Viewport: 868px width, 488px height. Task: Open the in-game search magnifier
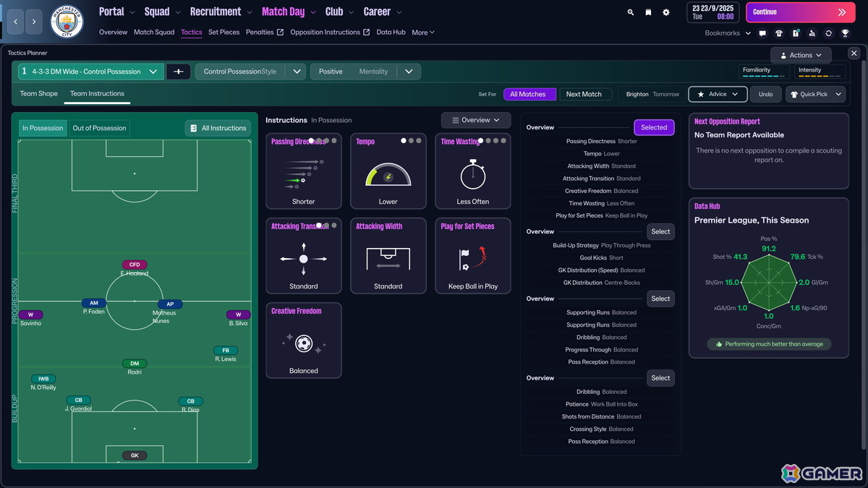630,12
